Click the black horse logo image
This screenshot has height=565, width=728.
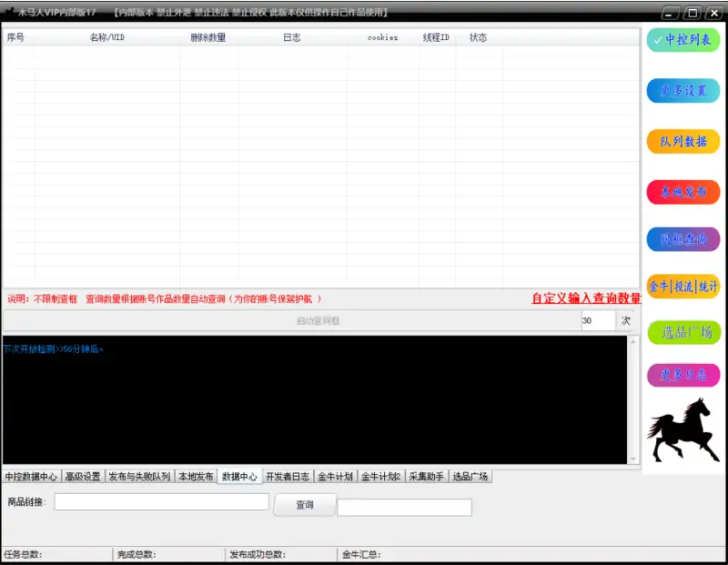(682, 429)
